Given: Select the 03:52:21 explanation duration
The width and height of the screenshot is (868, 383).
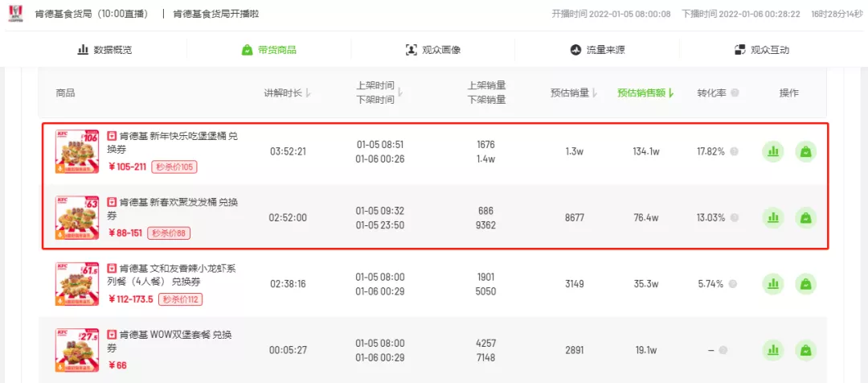Looking at the screenshot, I should click(x=288, y=152).
